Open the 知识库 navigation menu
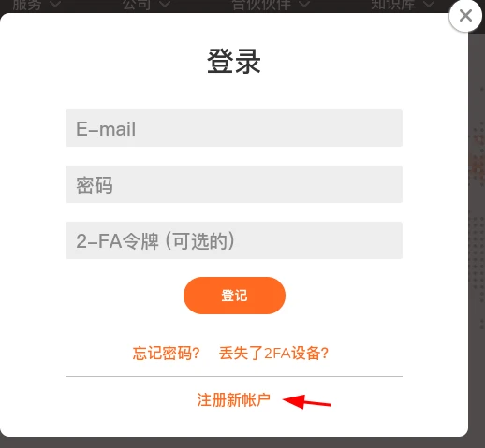The image size is (485, 448). coord(393,6)
